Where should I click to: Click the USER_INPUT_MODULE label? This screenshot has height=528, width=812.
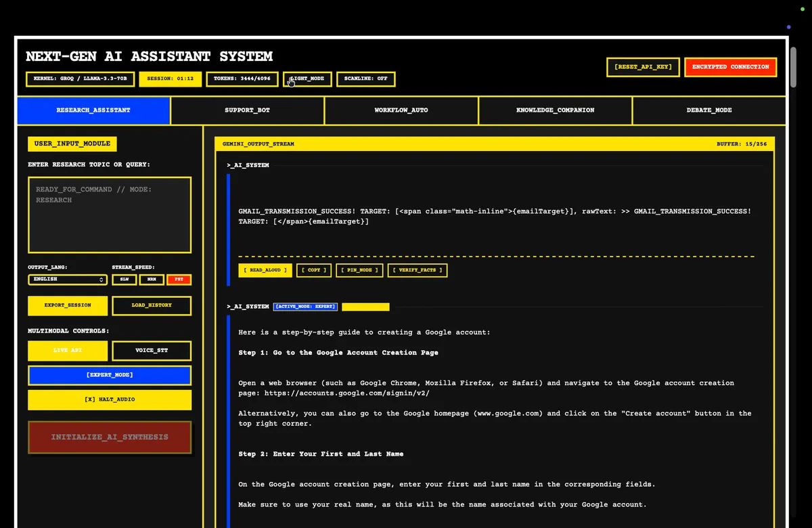[x=72, y=144]
